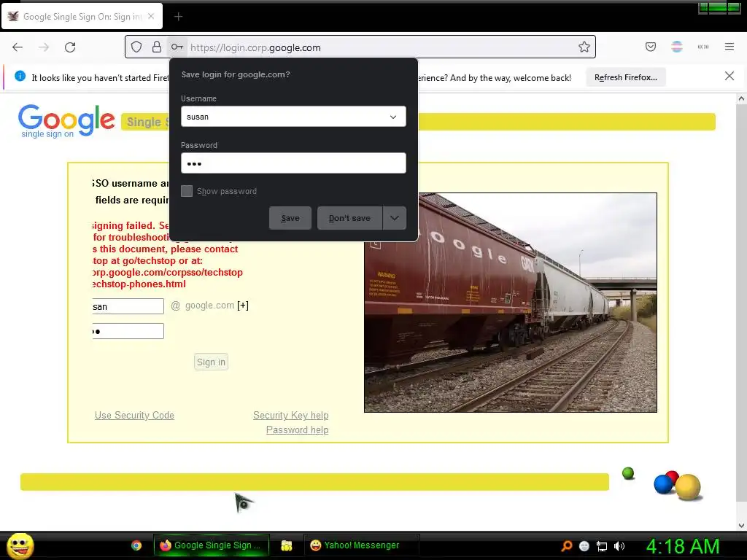This screenshot has height=560, width=747.
Task: Expand the Username dropdown in save login popup
Action: point(393,117)
